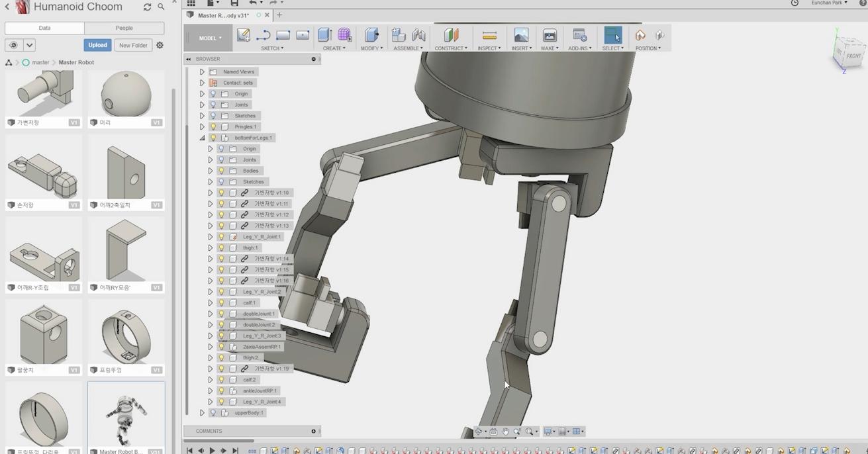This screenshot has height=454, width=868.
Task: Select the sketch Line tool icon
Action: (x=264, y=35)
